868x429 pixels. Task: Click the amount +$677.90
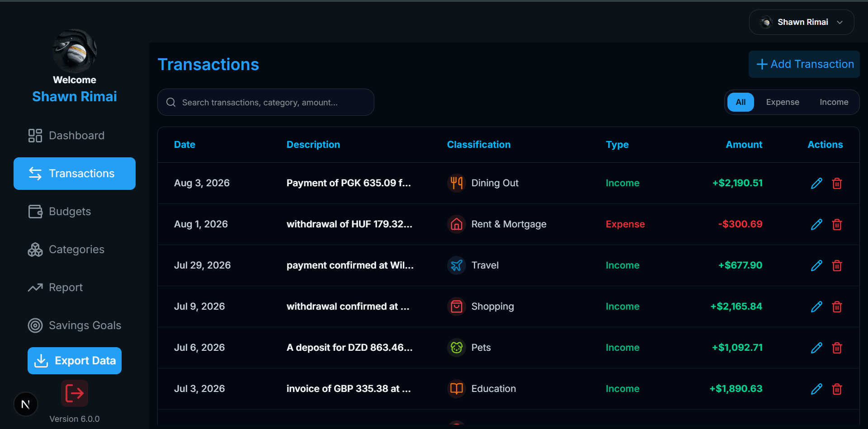pyautogui.click(x=740, y=265)
